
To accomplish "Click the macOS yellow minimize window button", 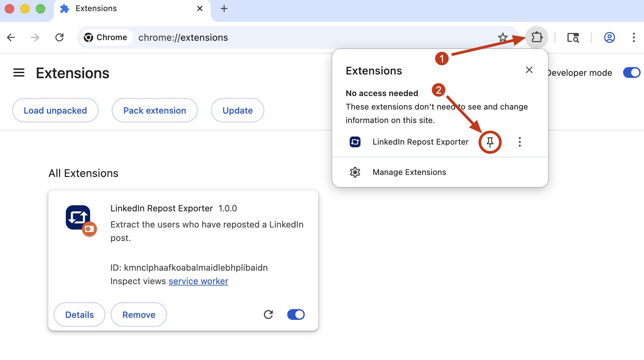I will click(25, 9).
